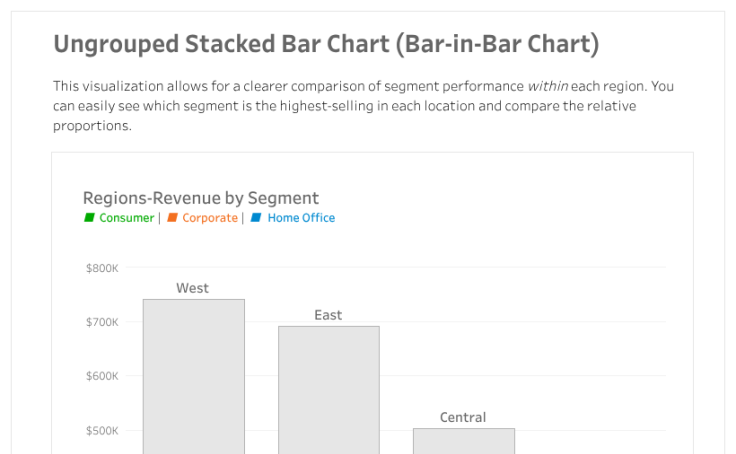
Task: Click the Regions-Revenue by Segment chart title
Action: pos(200,198)
